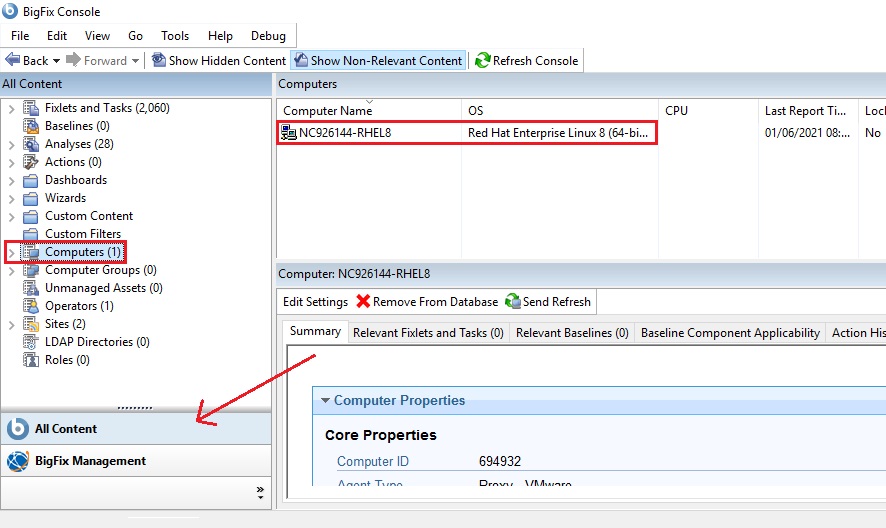Open the Go menu

pos(135,36)
